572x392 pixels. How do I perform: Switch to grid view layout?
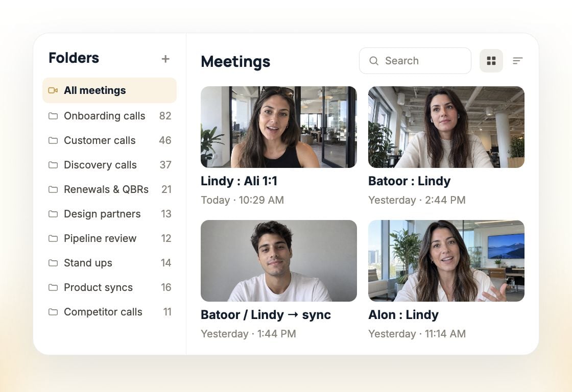(491, 61)
